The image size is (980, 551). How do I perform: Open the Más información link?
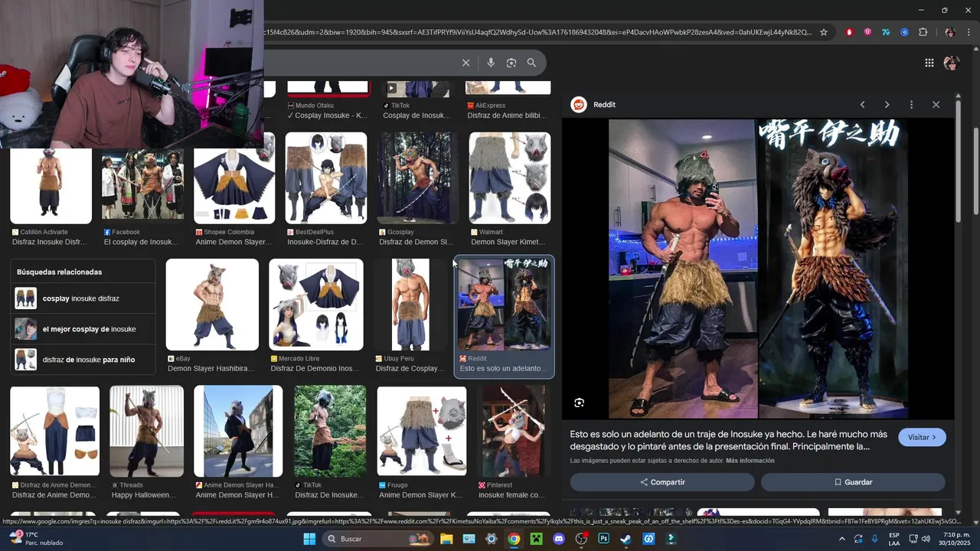750,461
